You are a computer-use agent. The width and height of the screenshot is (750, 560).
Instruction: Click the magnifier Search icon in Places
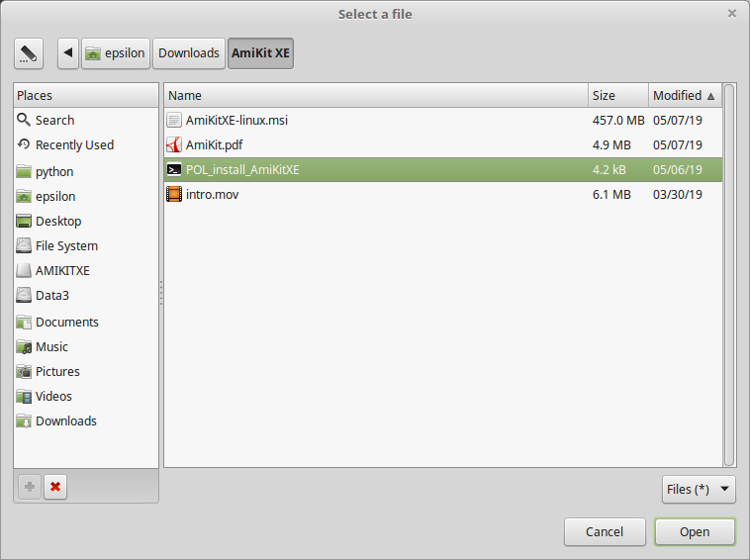[x=24, y=120]
